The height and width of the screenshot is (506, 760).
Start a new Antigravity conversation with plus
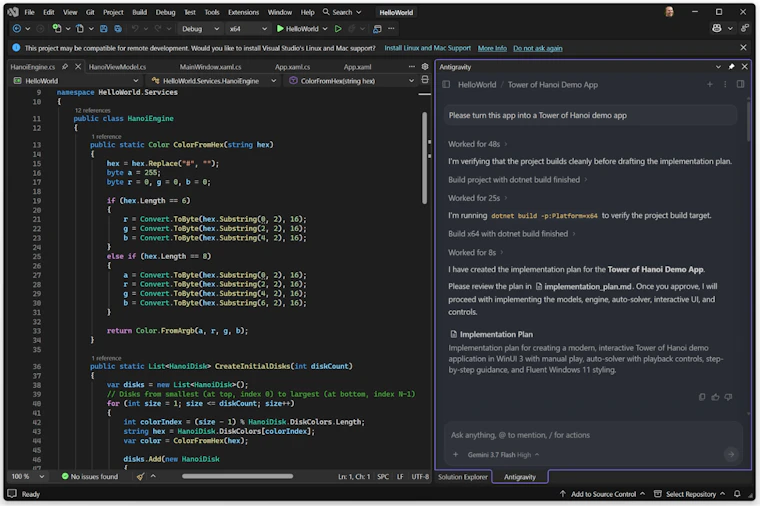click(710, 84)
